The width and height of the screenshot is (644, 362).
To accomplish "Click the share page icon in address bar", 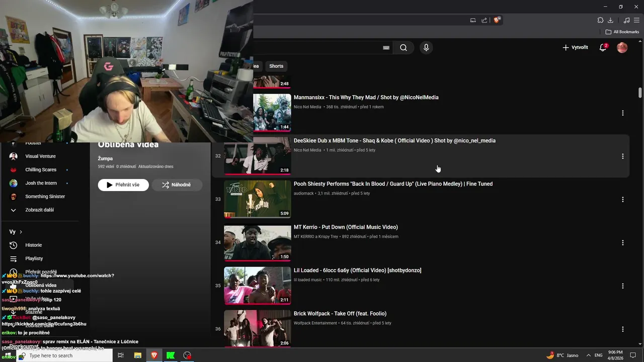I will coord(484,20).
